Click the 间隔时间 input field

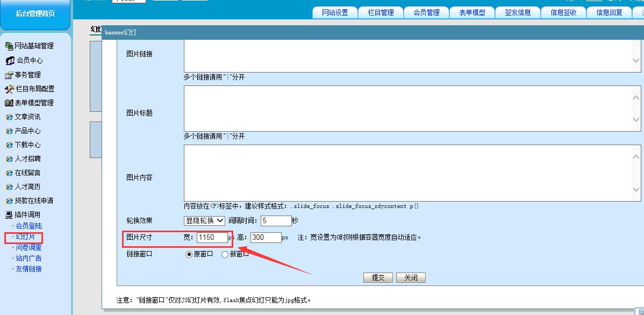coord(276,220)
